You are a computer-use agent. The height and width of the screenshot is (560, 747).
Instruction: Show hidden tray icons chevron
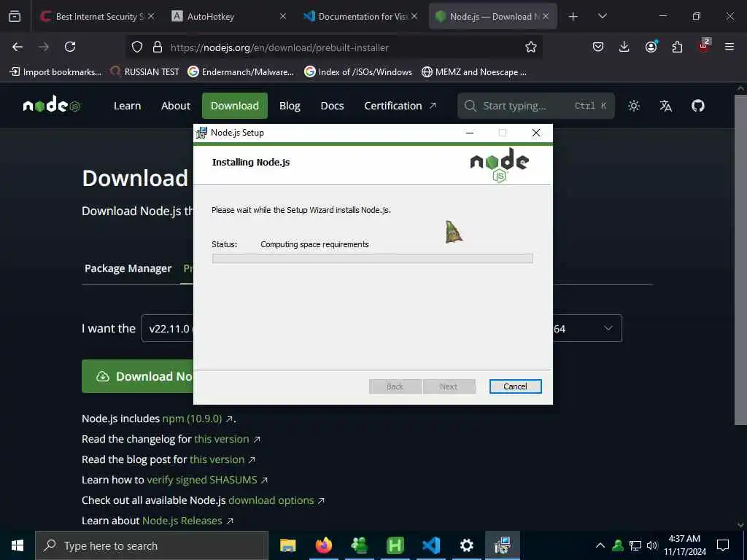point(600,545)
